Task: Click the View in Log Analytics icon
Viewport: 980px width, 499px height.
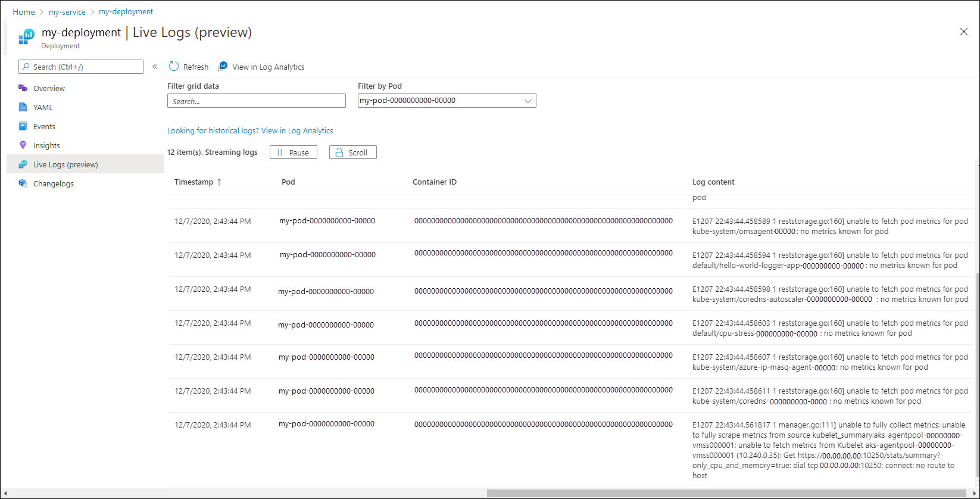Action: 223,66
